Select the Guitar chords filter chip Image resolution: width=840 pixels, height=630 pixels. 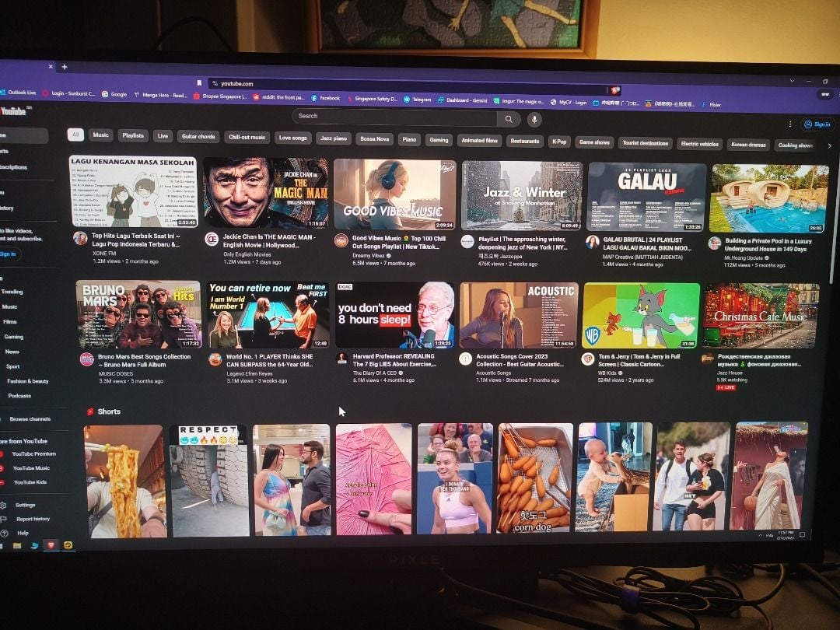198,137
